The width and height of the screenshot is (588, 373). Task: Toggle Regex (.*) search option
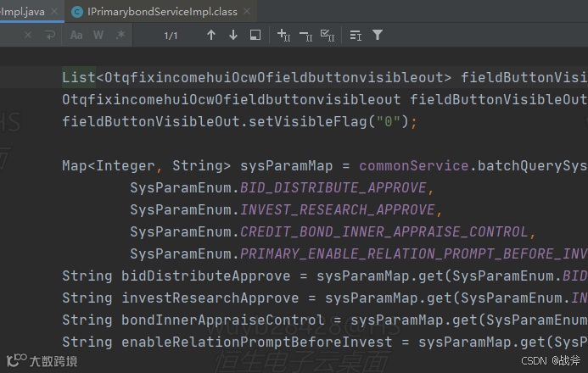coord(120,35)
